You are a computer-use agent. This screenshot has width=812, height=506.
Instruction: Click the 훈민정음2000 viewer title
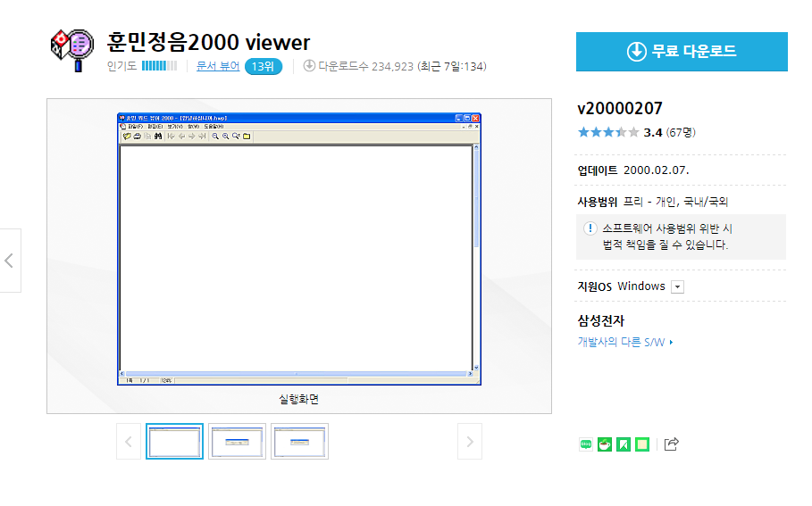(x=208, y=43)
